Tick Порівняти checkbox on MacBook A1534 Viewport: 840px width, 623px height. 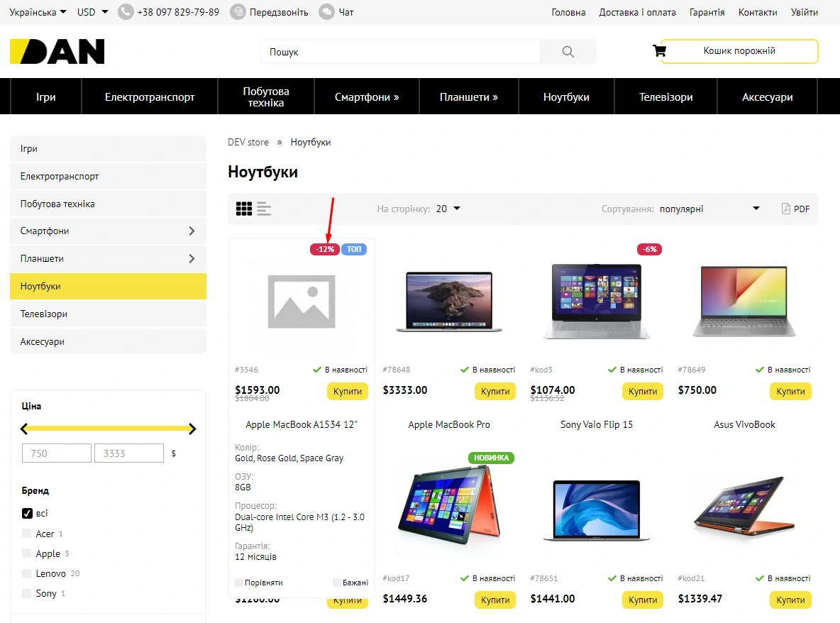coord(239,583)
